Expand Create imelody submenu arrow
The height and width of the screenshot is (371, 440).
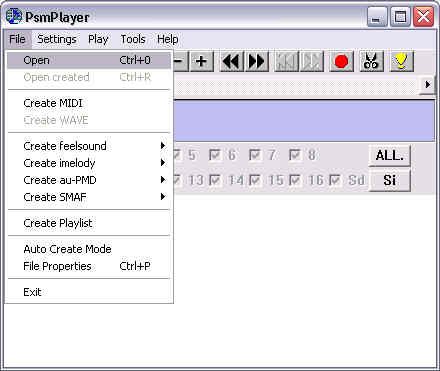click(163, 163)
